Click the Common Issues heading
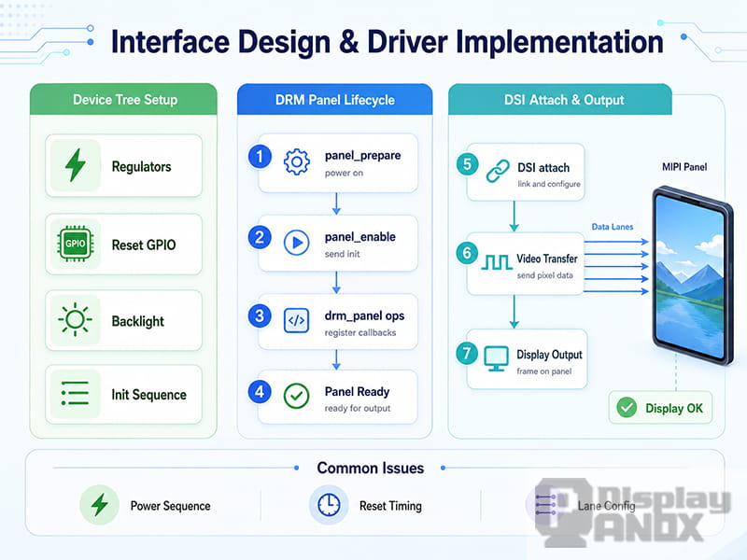Image resolution: width=747 pixels, height=560 pixels. [x=370, y=468]
